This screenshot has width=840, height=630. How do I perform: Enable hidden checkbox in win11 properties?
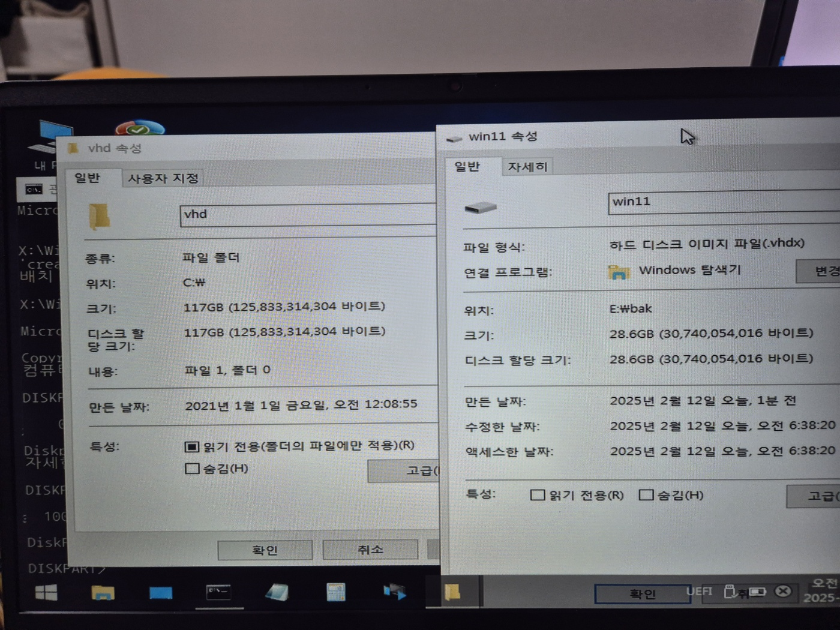point(646,495)
